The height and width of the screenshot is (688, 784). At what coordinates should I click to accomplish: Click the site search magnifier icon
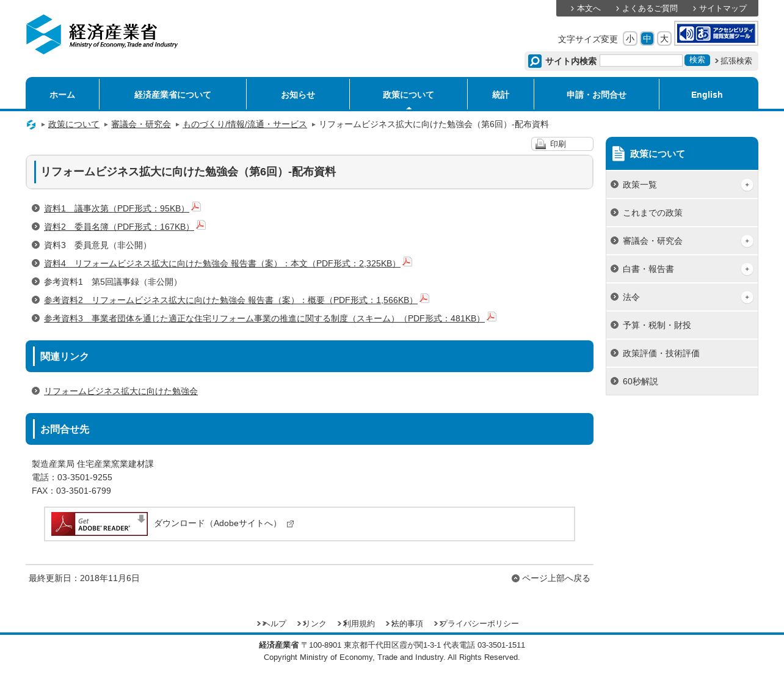pyautogui.click(x=535, y=61)
